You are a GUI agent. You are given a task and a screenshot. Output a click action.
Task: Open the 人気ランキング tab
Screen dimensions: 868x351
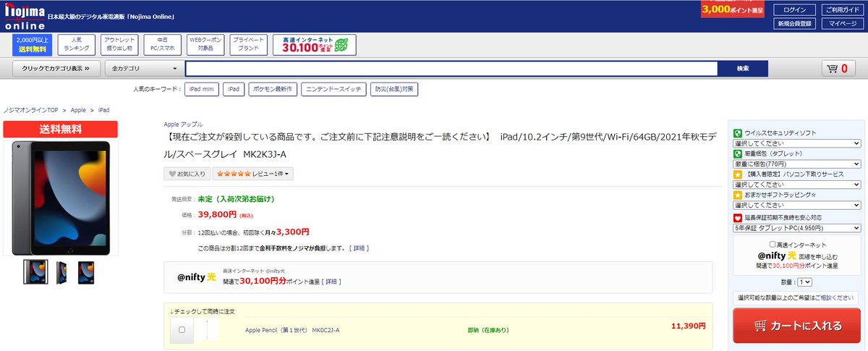[x=76, y=45]
